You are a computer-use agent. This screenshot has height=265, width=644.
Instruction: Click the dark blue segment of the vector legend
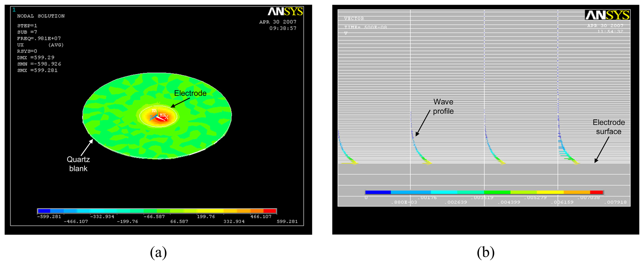tap(378, 192)
